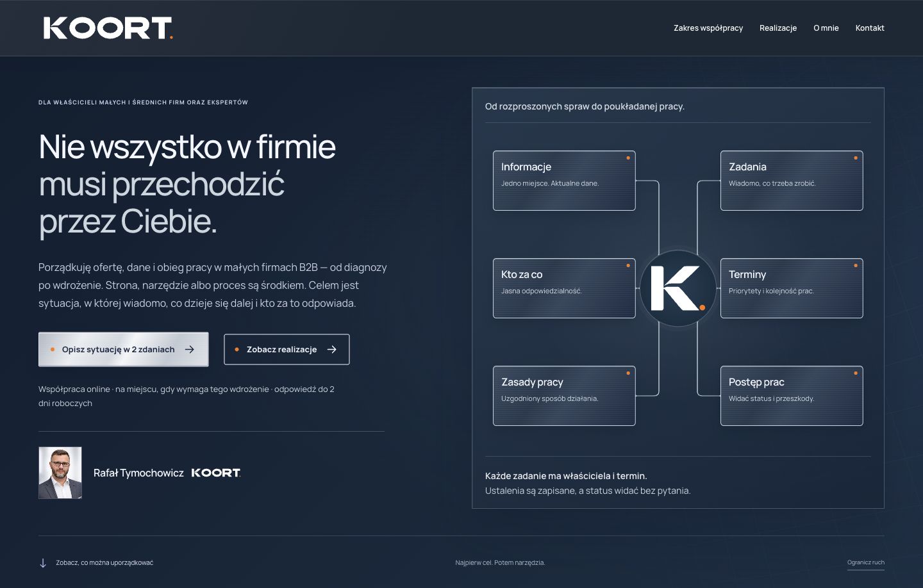Open the Zakres współpracy menu item

(708, 28)
